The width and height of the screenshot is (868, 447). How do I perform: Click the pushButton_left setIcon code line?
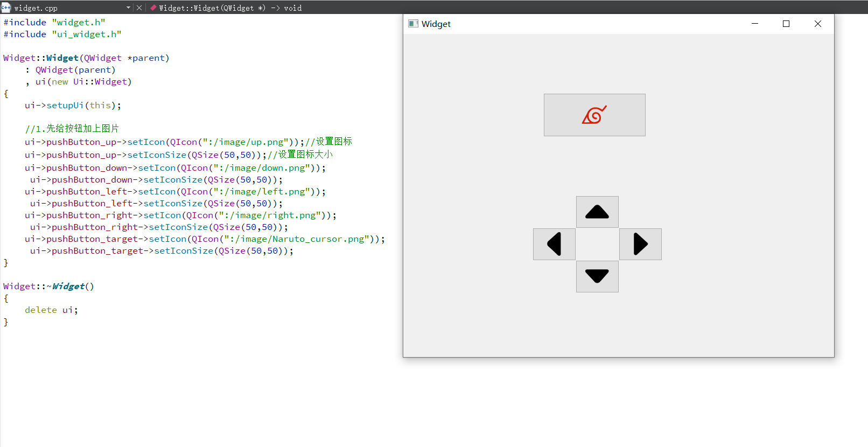click(x=176, y=191)
